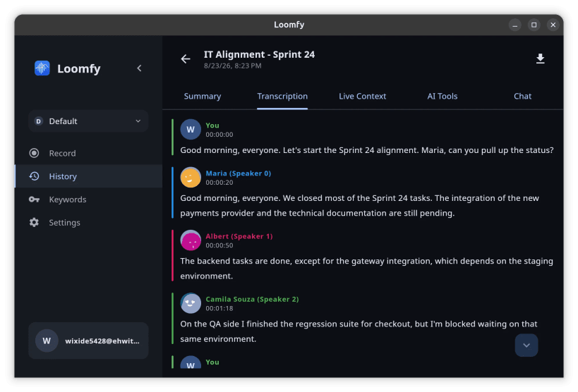Click Albert's text about gateway integration
The image size is (578, 392).
tap(366, 269)
